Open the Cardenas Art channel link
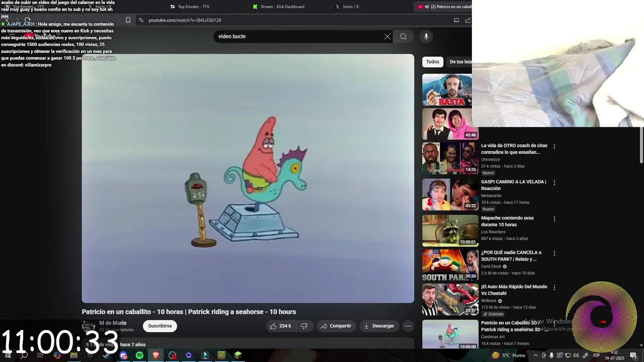 pos(493,337)
